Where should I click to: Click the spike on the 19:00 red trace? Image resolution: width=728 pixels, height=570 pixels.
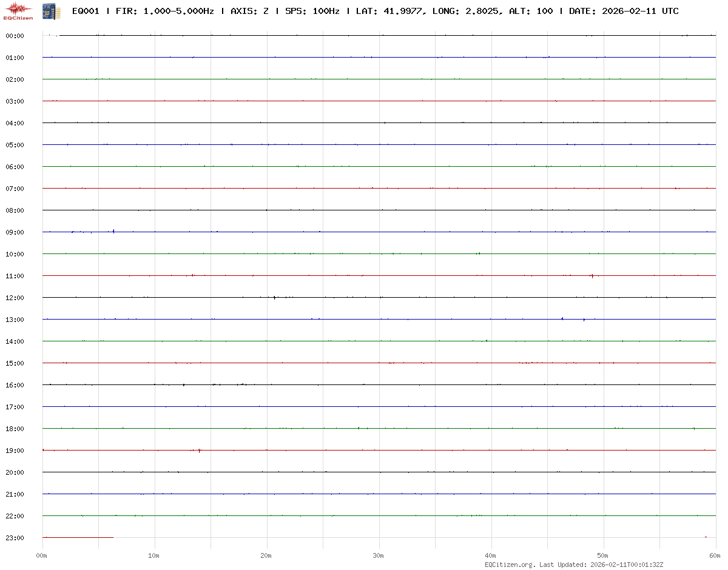200,451
